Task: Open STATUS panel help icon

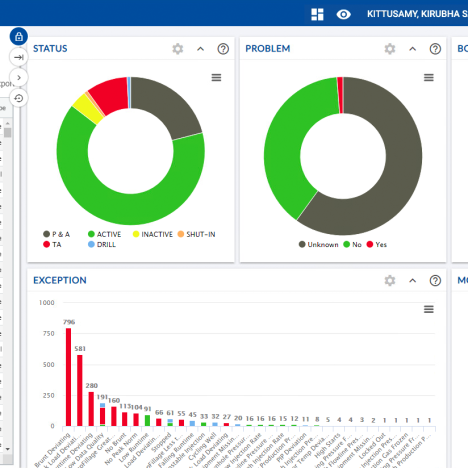Action: (223, 49)
